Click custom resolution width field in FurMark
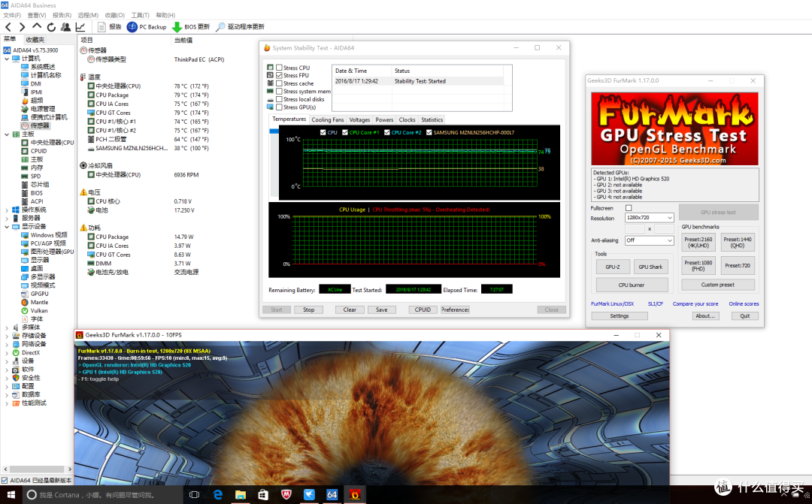Viewport: 812px width, 504px height. [635, 228]
